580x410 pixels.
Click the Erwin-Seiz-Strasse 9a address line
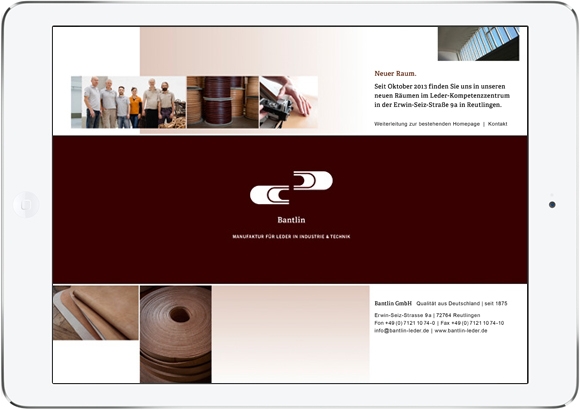(x=427, y=315)
